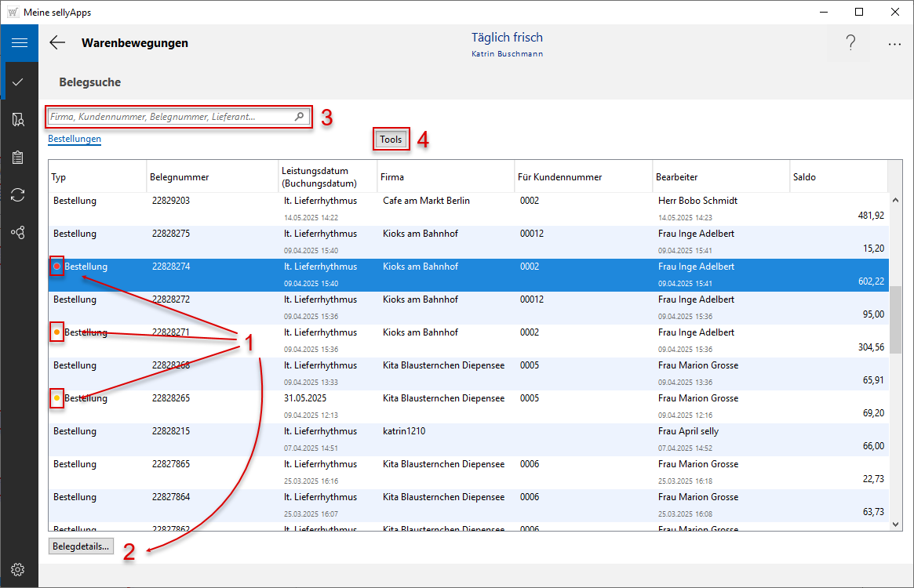Select the checkmark icon in the sidebar
This screenshot has height=588, width=914.
[x=19, y=82]
